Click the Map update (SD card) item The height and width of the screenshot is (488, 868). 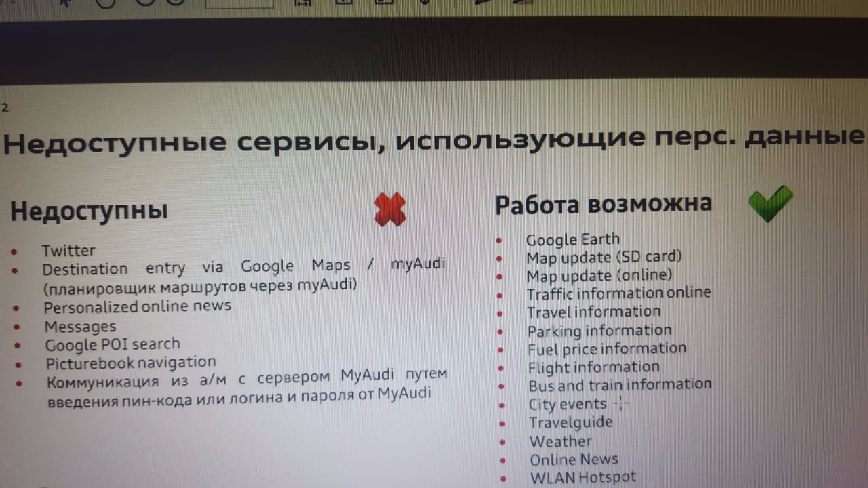(x=604, y=257)
